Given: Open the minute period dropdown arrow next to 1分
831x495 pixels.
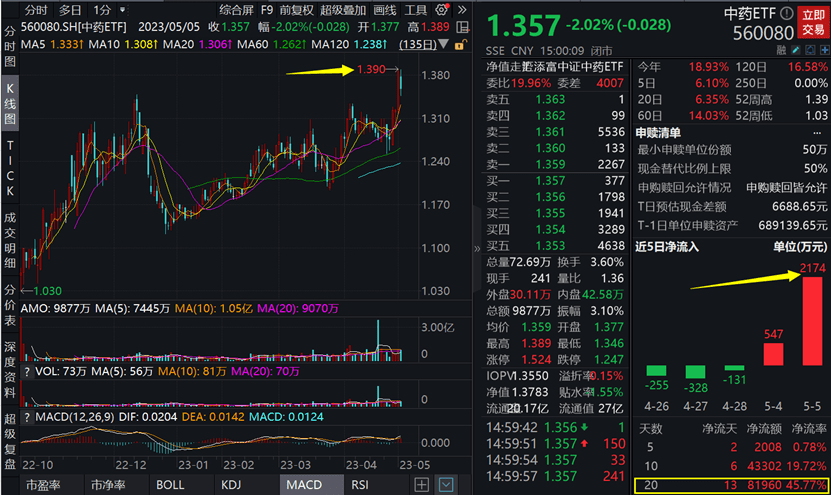Looking at the screenshot, I should 123,10.
